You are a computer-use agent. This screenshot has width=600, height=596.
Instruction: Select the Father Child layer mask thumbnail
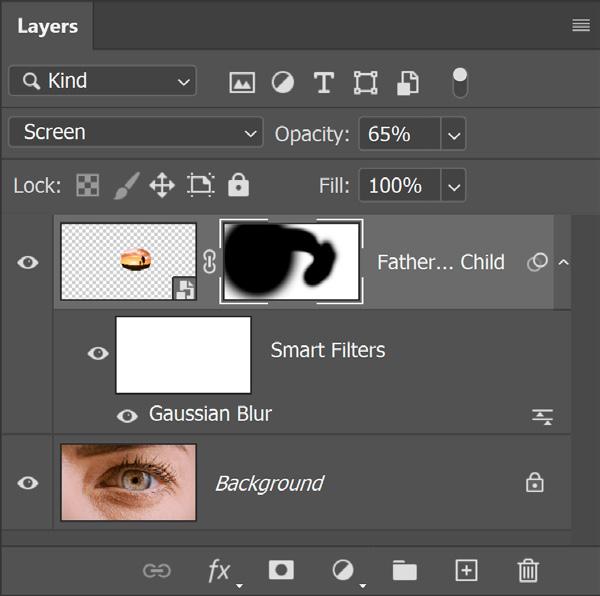pyautogui.click(x=291, y=262)
